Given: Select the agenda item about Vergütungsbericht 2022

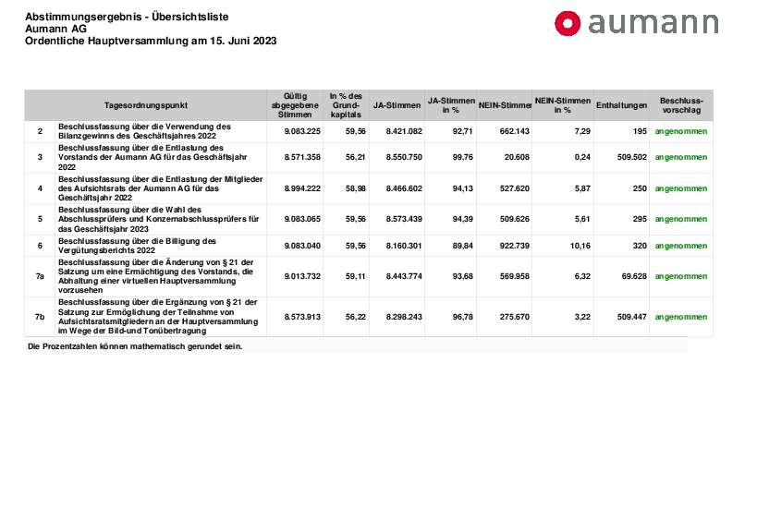Looking at the screenshot, I should click(138, 246).
